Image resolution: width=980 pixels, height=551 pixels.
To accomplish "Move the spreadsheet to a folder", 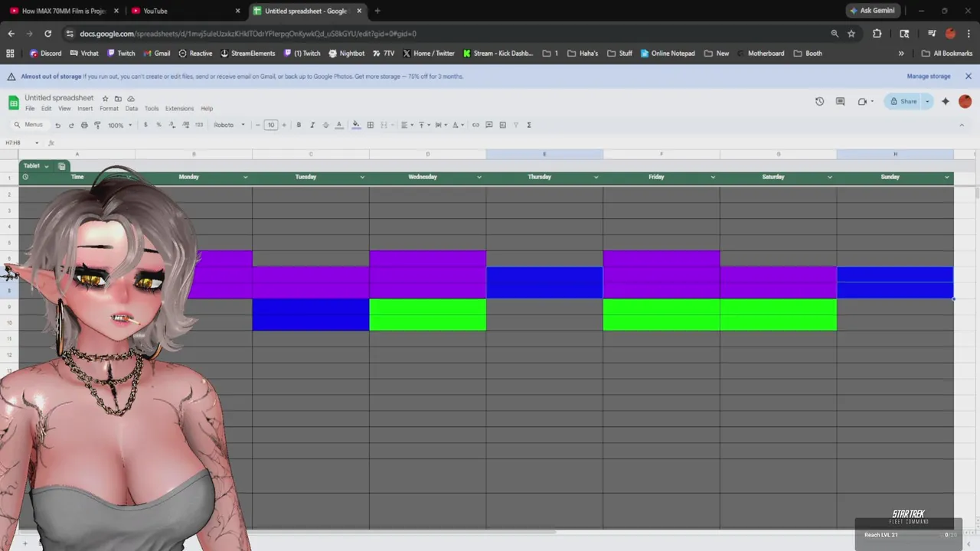I will 118,99.
